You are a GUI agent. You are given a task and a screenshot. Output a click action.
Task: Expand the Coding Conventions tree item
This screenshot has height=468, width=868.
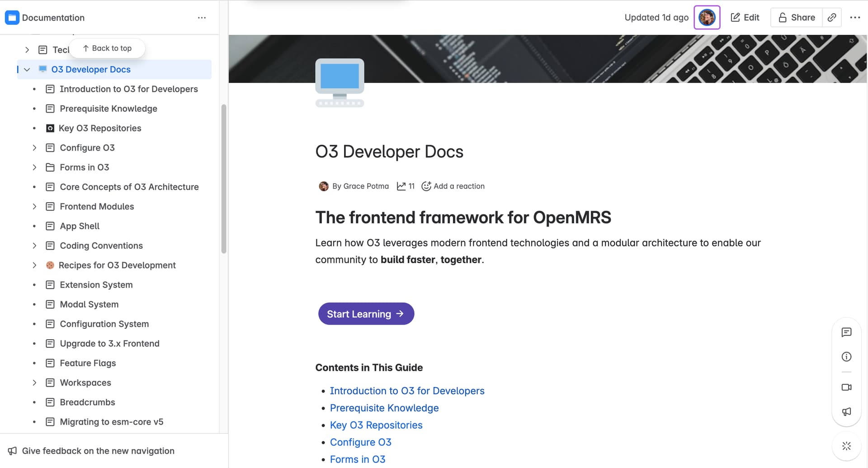click(34, 246)
